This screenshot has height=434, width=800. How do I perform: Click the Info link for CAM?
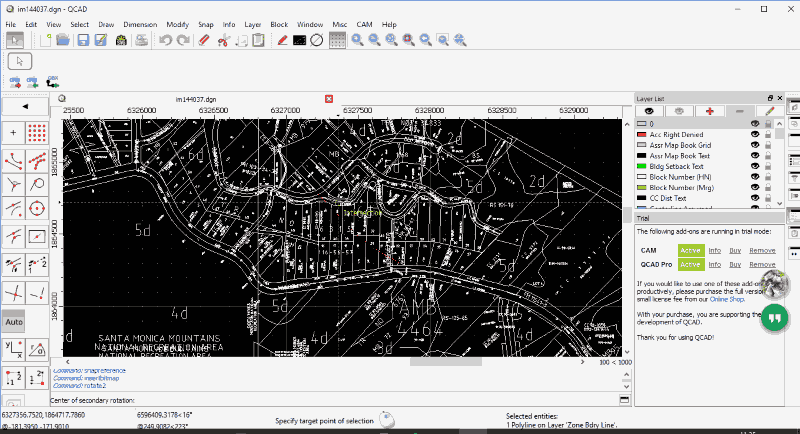tap(715, 250)
